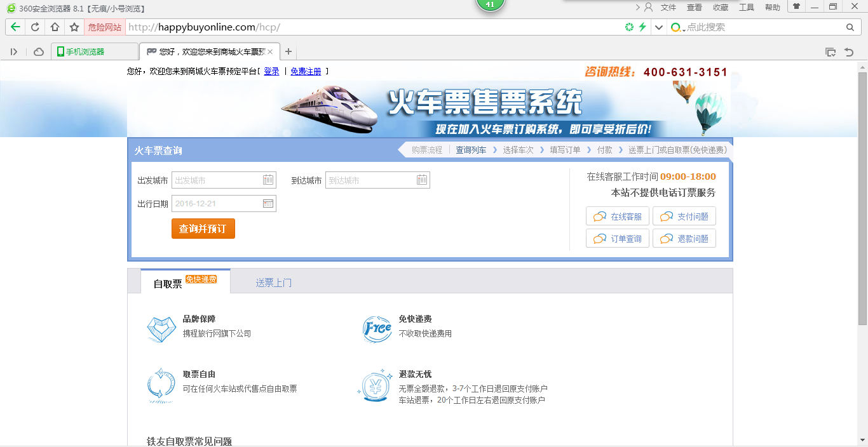Open the 文件 menu
The image size is (868, 447).
[668, 8]
